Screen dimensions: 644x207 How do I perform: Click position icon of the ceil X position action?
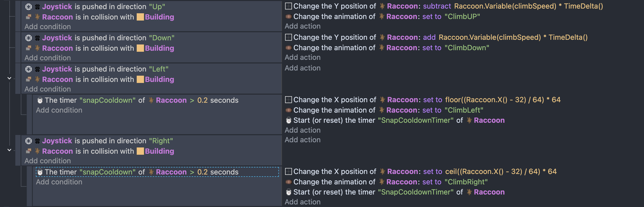[288, 172]
